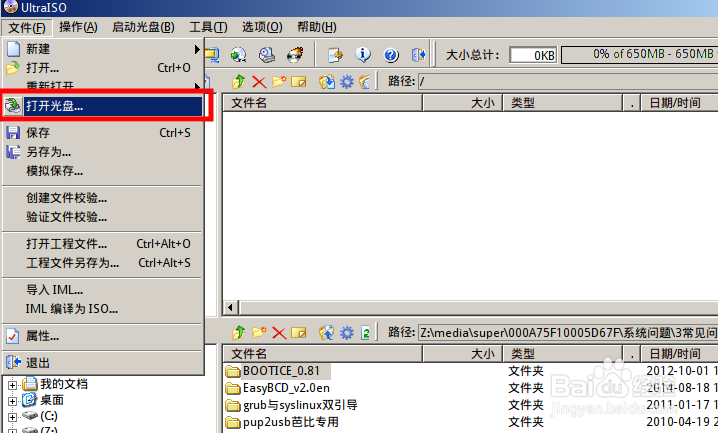Choose 属性... menu entry
The image size is (718, 433).
103,336
